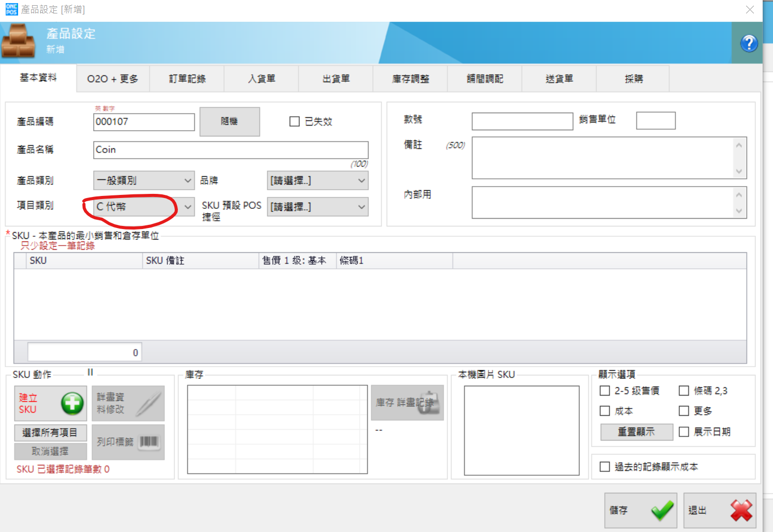Click the green checkmark 儲存 icon
Viewport: 773px width, 532px height.
[x=662, y=510]
